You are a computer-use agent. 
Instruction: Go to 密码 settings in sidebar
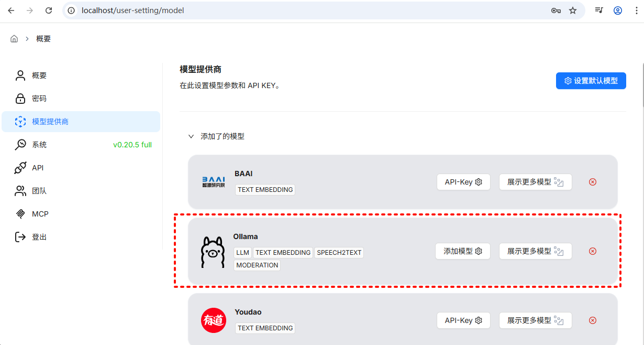click(39, 99)
